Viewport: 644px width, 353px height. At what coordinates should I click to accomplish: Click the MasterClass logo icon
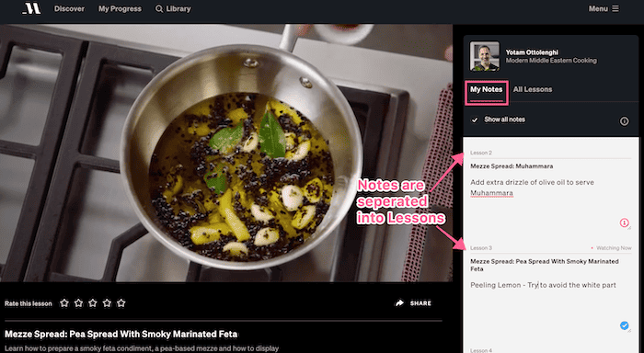32,8
